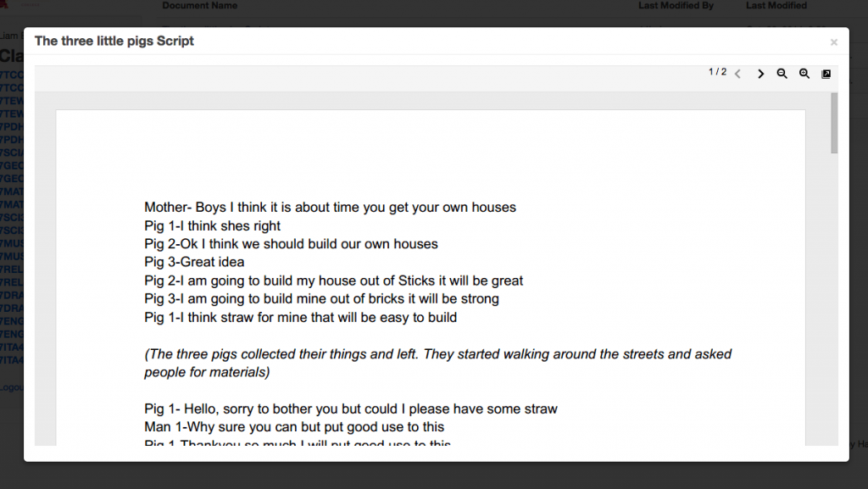Click the italic stage direction about collecting things
Image resolution: width=868 pixels, height=489 pixels.
point(438,363)
